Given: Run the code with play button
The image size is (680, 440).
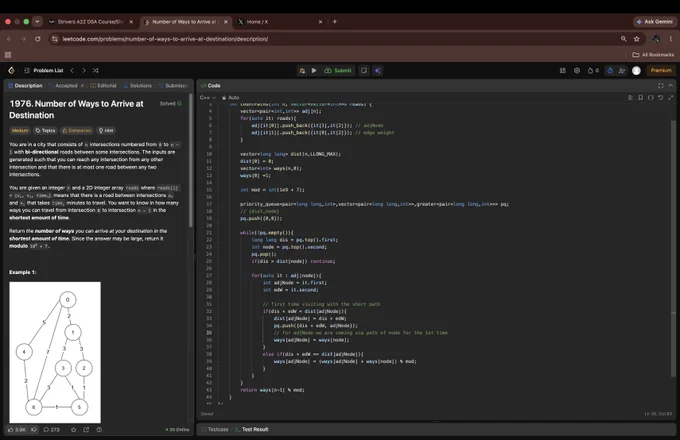Looking at the screenshot, I should pos(314,70).
